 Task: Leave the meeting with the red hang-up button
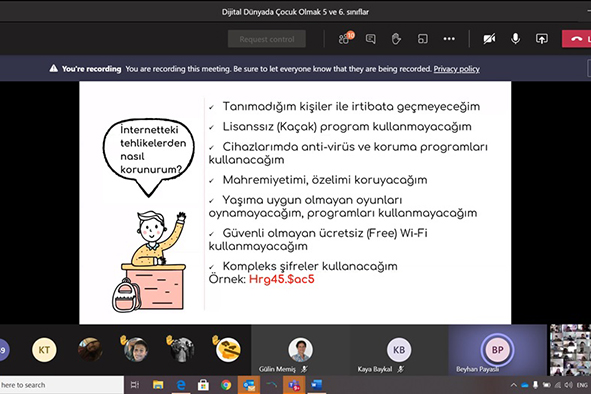coord(577,39)
